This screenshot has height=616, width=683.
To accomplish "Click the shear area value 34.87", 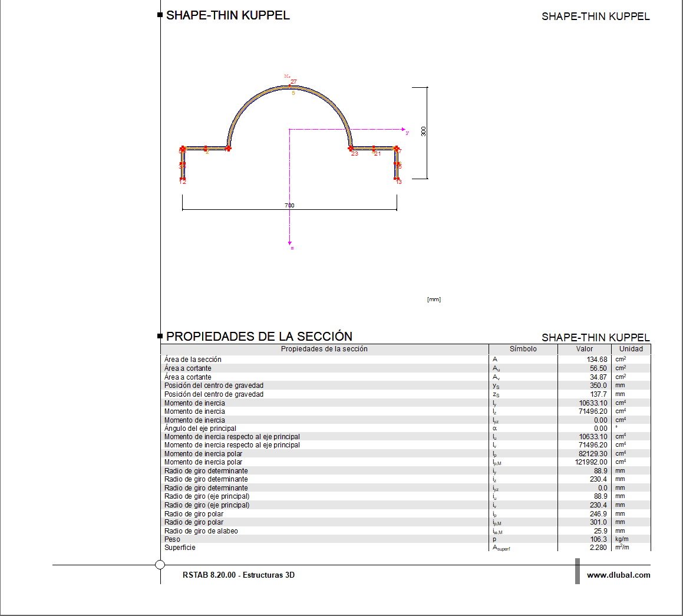I will tap(598, 377).
